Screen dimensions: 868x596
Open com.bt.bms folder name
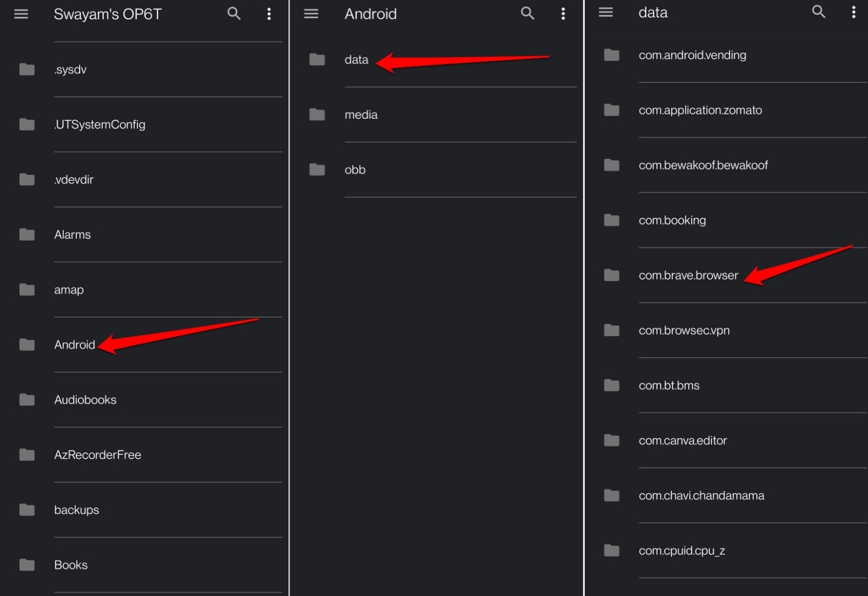(x=669, y=386)
